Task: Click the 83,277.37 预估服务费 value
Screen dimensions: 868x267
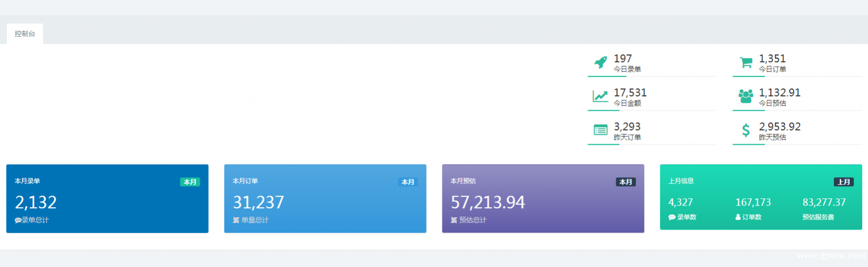Action: click(824, 202)
